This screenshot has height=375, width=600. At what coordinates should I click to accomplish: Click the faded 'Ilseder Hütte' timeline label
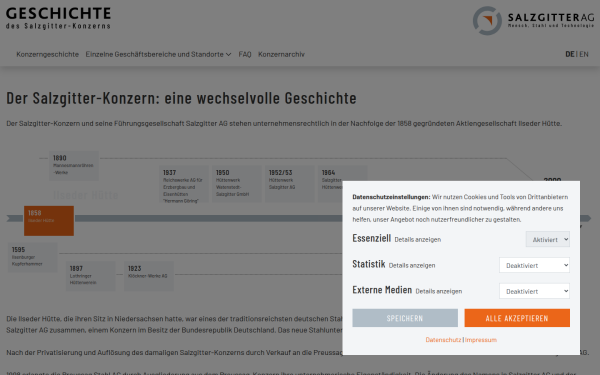click(86, 195)
